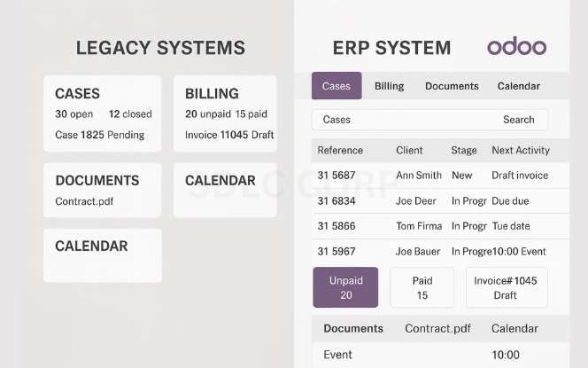The width and height of the screenshot is (588, 368).
Task: Click Tue date next activity
Action: click(x=511, y=226)
